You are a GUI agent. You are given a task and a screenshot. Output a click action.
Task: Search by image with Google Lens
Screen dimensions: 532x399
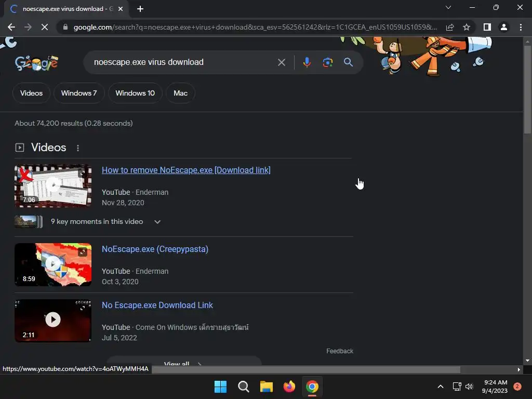coord(327,62)
